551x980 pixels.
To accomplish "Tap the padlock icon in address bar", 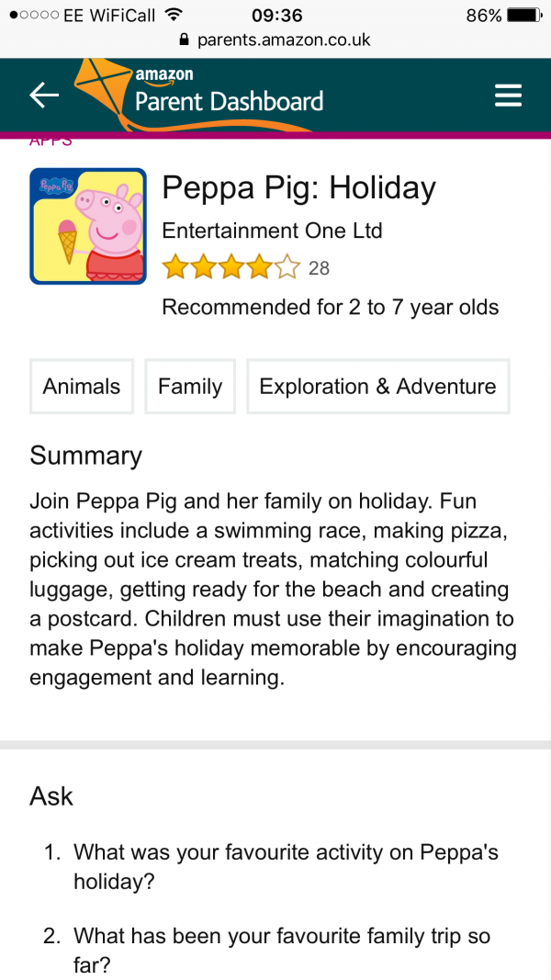I will tap(184, 40).
